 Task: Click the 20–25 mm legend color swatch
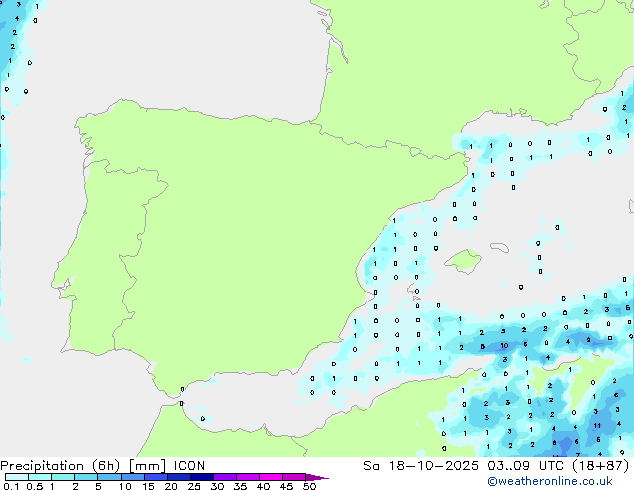pos(178,477)
